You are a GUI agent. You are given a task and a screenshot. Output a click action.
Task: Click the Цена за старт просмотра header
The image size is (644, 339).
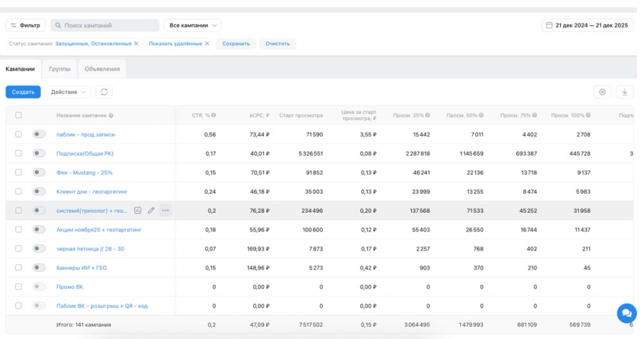pyautogui.click(x=359, y=115)
